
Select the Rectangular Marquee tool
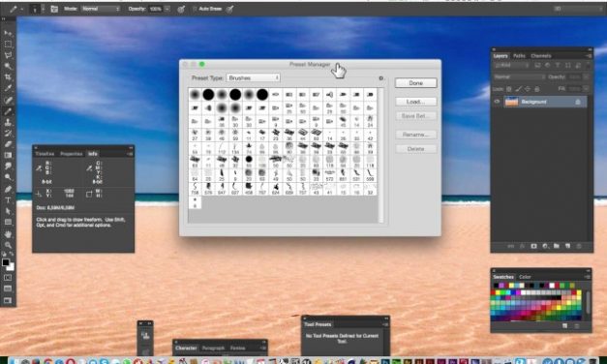click(8, 45)
